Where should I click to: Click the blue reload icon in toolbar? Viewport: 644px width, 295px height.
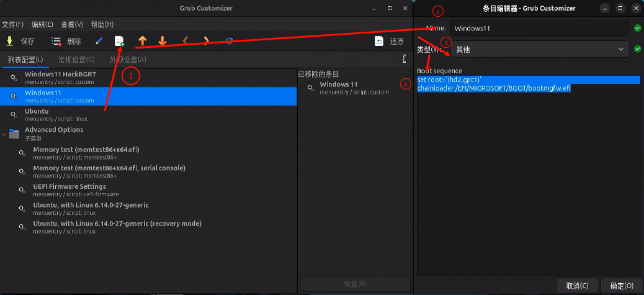point(230,42)
